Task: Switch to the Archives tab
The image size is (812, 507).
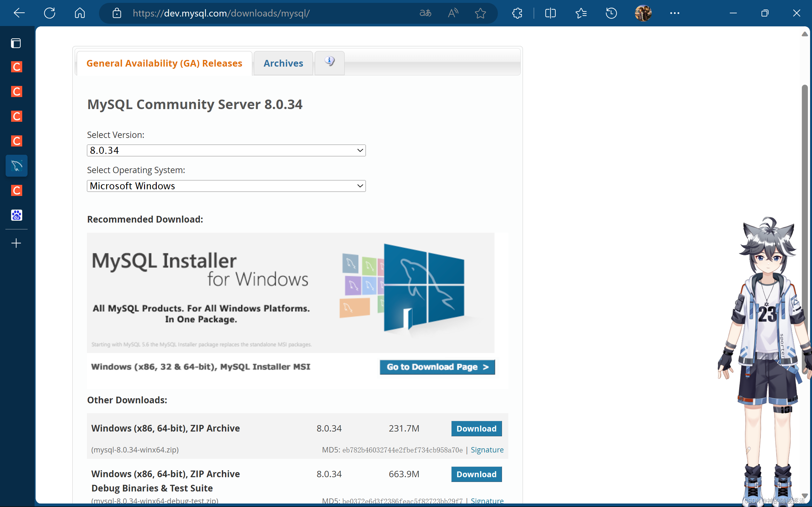Action: pyautogui.click(x=283, y=63)
